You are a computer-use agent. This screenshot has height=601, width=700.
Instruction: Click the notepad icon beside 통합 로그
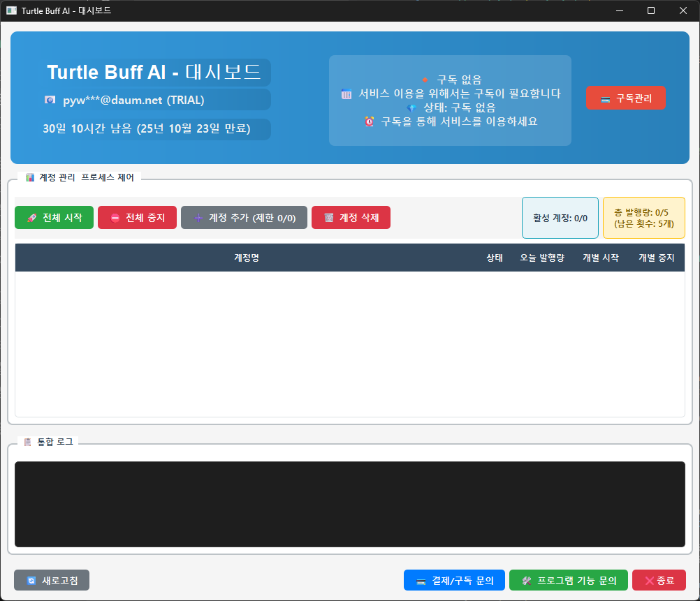(x=28, y=442)
